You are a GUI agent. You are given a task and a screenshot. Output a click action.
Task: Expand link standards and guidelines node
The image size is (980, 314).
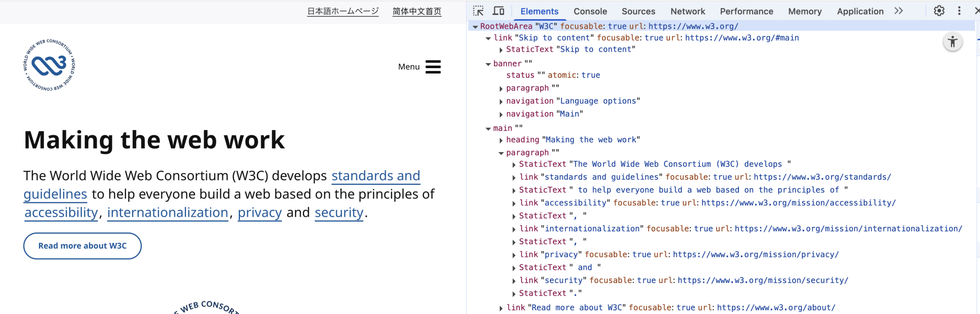[x=514, y=178]
